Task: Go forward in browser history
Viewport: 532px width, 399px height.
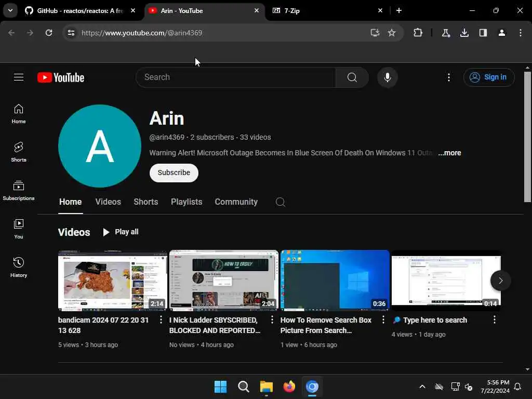Action: tap(30, 33)
